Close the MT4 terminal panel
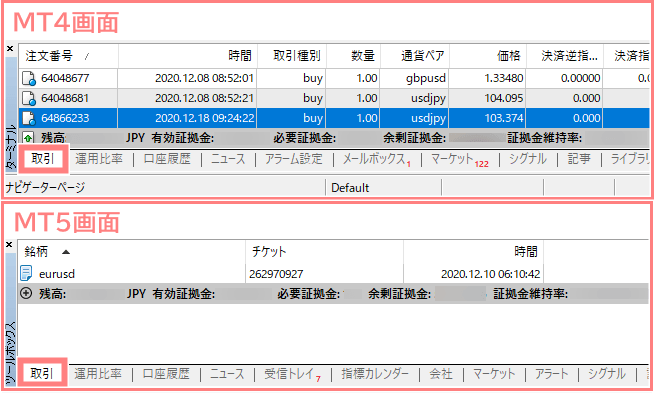Viewport: 655px width, 393px height. 10,48
